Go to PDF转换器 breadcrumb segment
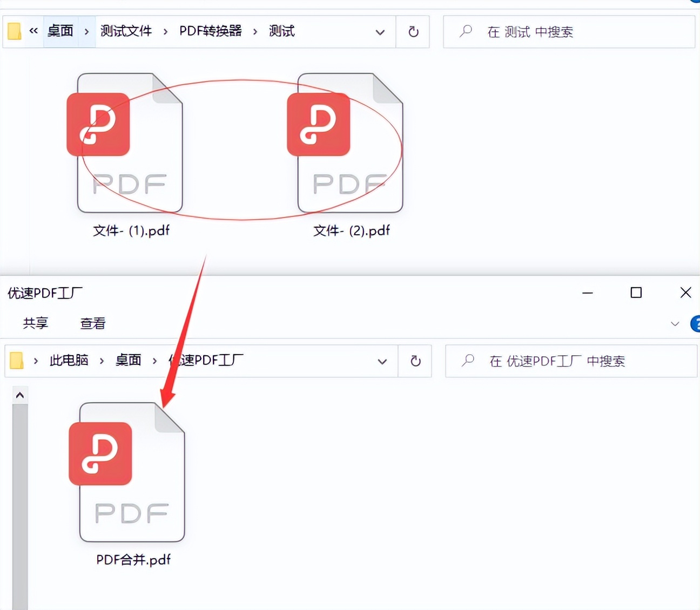This screenshot has height=610, width=700. [x=211, y=31]
